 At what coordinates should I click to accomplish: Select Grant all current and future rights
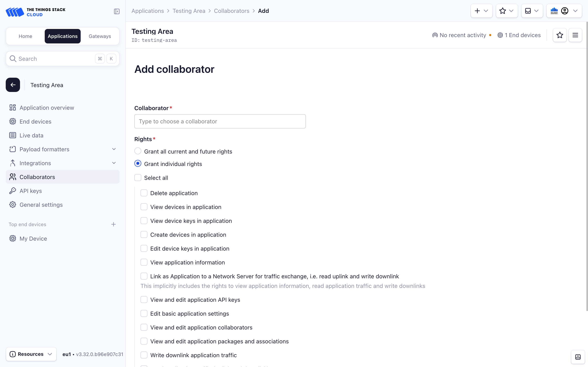pos(138,151)
